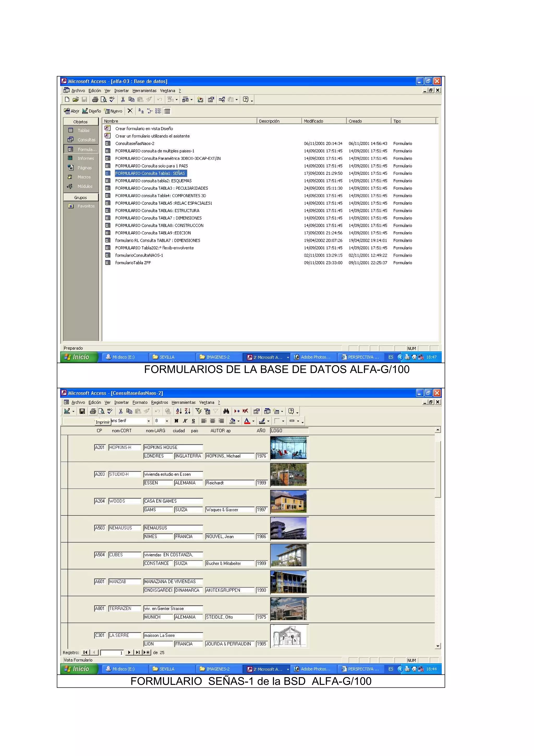The image size is (534, 756).
Task: Open Insertar menu in alfa-03 window
Action: coord(122,91)
